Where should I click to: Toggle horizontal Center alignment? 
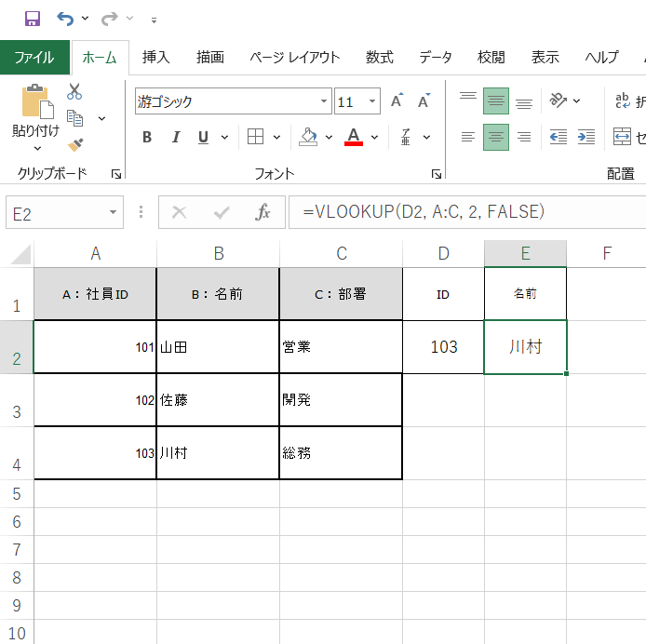click(496, 137)
